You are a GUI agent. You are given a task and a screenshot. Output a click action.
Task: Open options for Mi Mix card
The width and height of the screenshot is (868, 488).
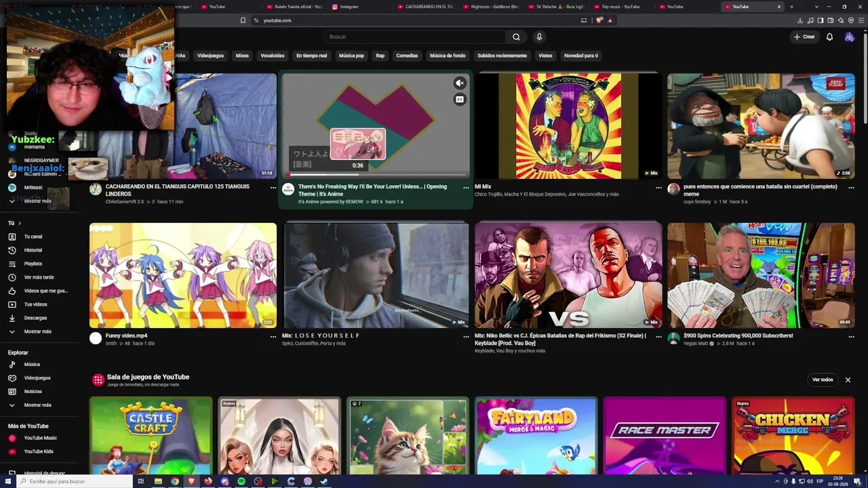coord(658,187)
